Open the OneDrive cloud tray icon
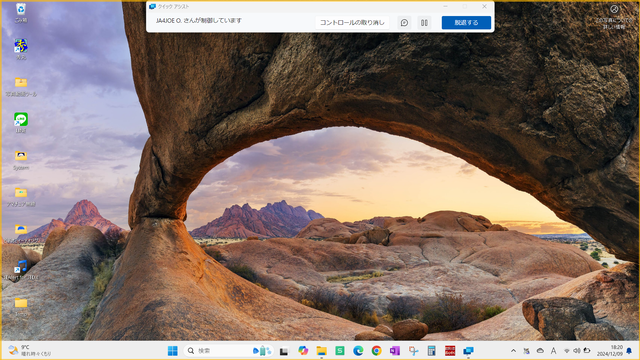 540,351
